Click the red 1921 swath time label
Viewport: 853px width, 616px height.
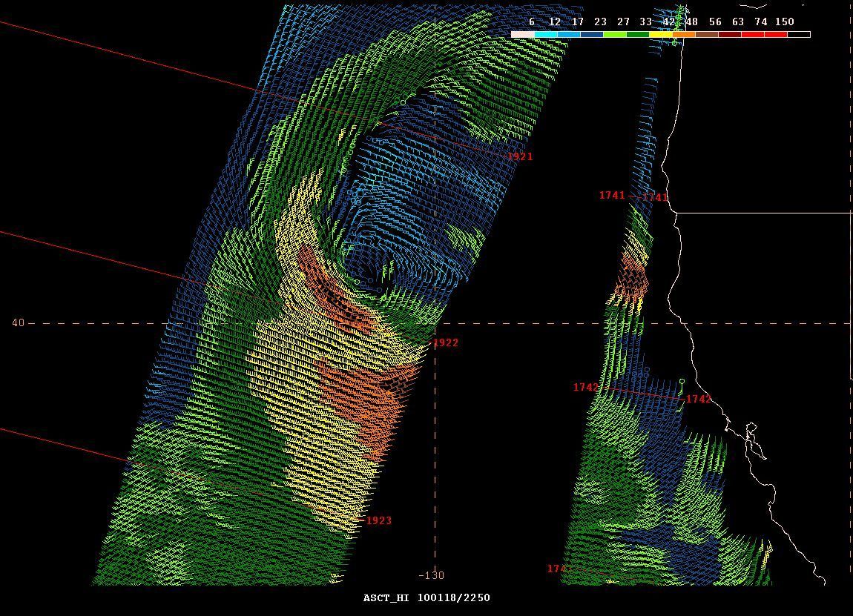(x=521, y=156)
